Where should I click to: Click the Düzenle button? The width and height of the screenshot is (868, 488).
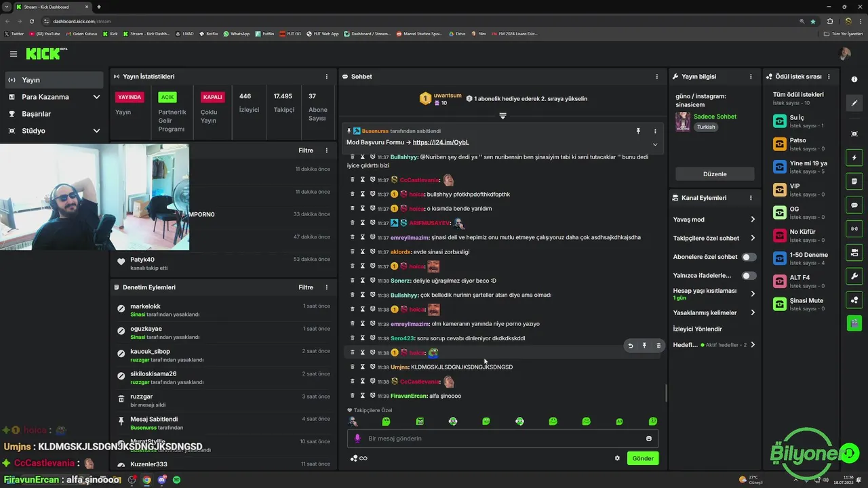[x=715, y=174]
